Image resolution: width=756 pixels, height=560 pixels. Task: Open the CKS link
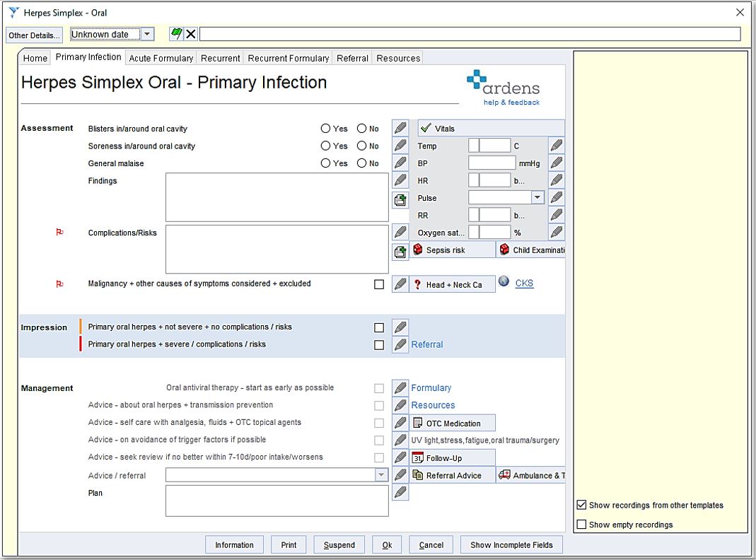[524, 284]
